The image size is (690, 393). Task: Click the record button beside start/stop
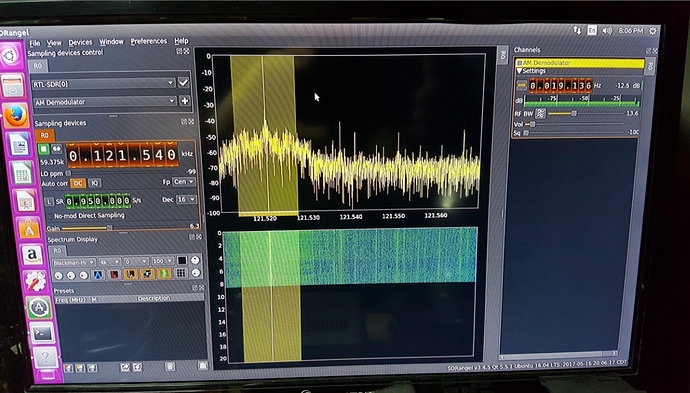point(56,149)
